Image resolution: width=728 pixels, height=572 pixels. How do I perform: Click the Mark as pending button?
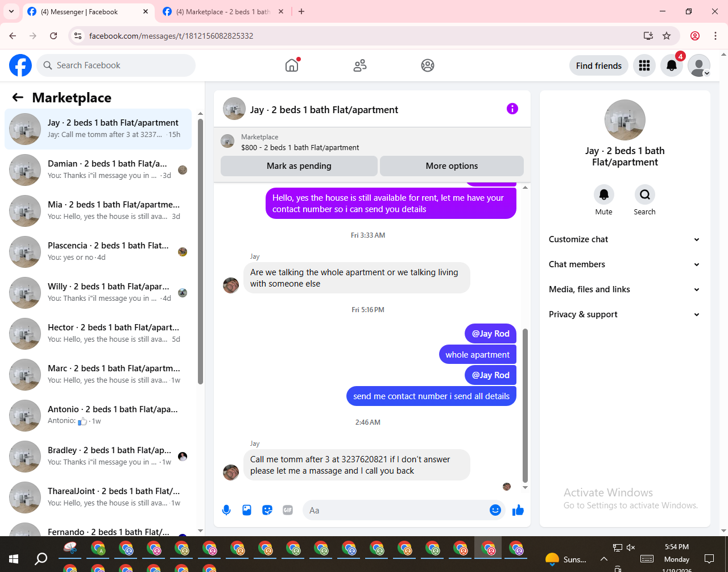tap(299, 166)
